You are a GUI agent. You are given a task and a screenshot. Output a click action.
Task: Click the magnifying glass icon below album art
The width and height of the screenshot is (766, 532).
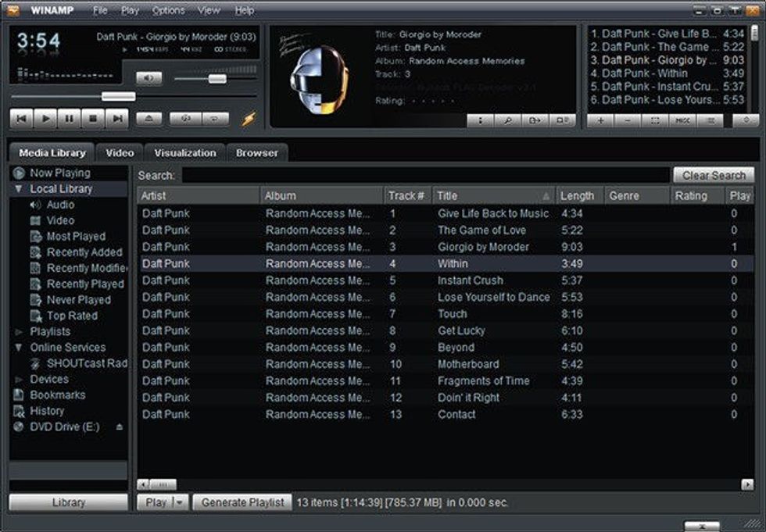(508, 119)
